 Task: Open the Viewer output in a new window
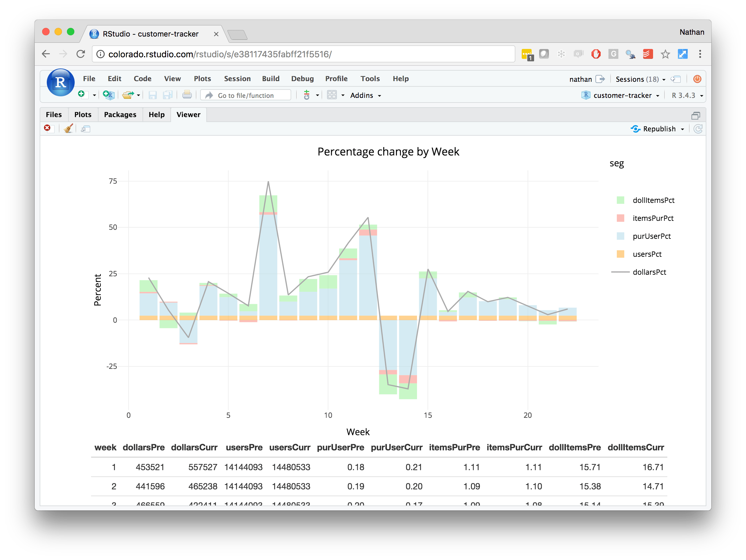[86, 129]
